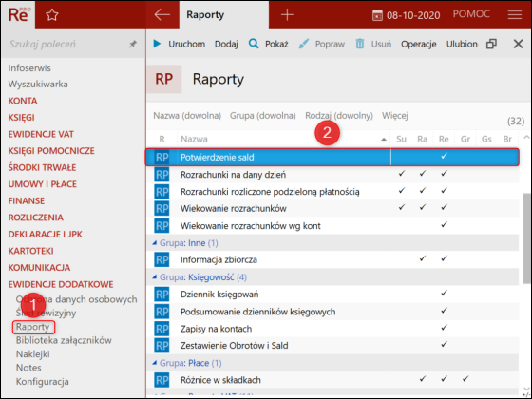Click the Pokaż magnifier icon

(x=254, y=44)
